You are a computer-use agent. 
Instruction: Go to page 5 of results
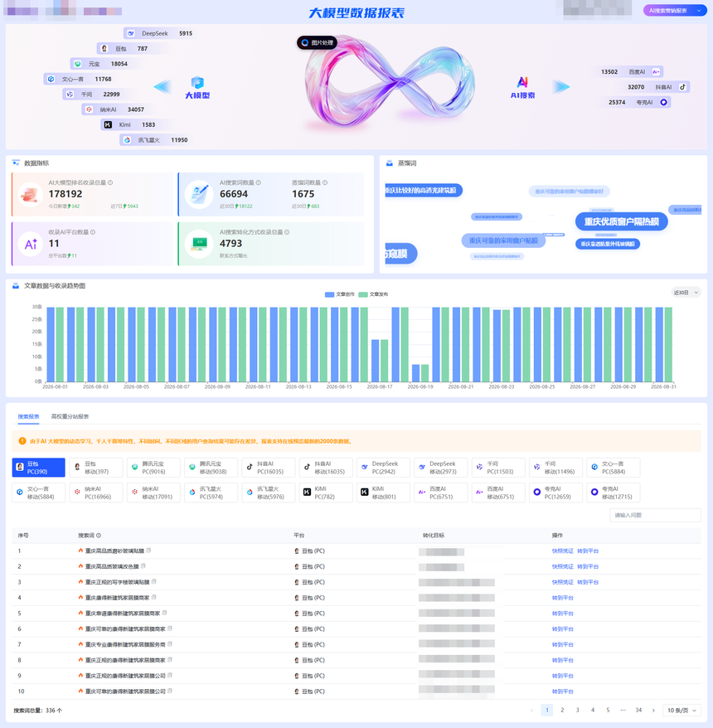(608, 710)
